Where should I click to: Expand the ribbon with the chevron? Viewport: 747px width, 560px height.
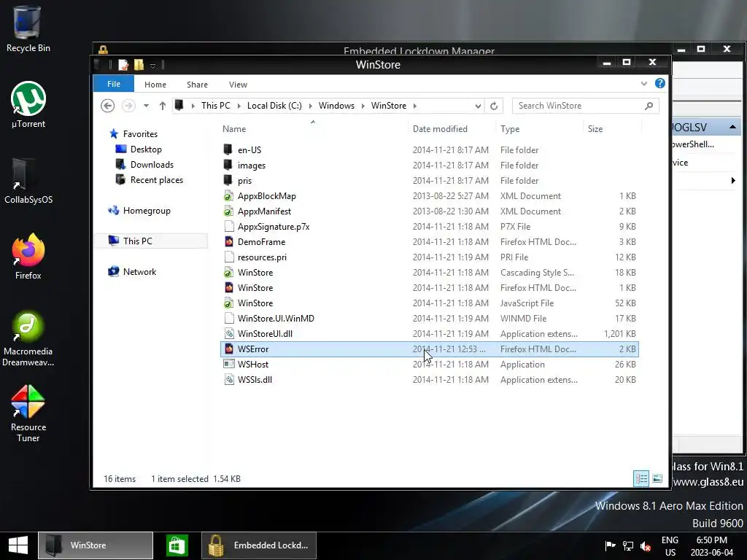644,84
